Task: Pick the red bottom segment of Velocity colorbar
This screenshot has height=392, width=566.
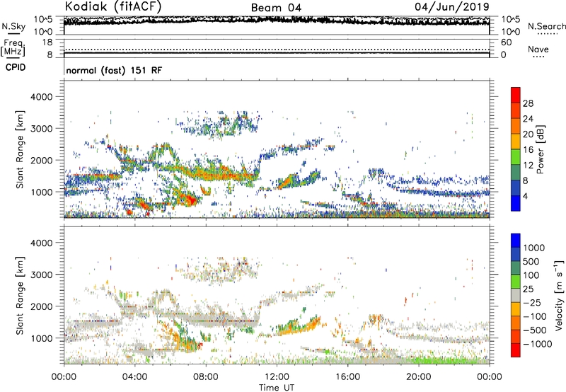Action: pos(516,350)
